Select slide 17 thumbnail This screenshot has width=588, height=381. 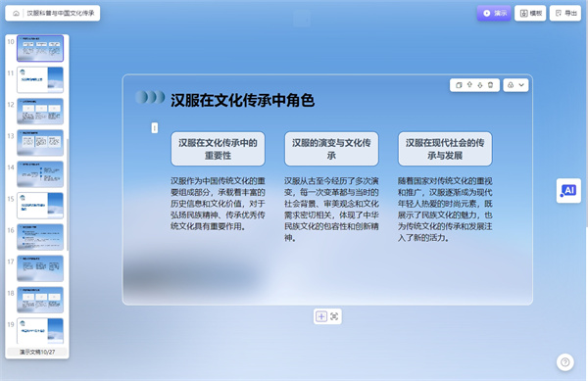coord(40,268)
